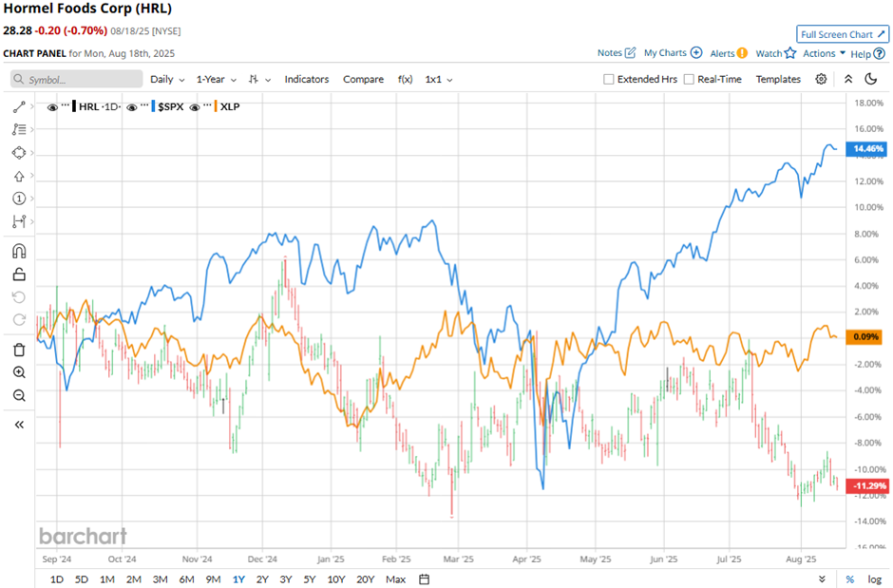Collapse the drawing tools sidebar
Image resolution: width=893 pixels, height=588 pixels.
point(19,425)
